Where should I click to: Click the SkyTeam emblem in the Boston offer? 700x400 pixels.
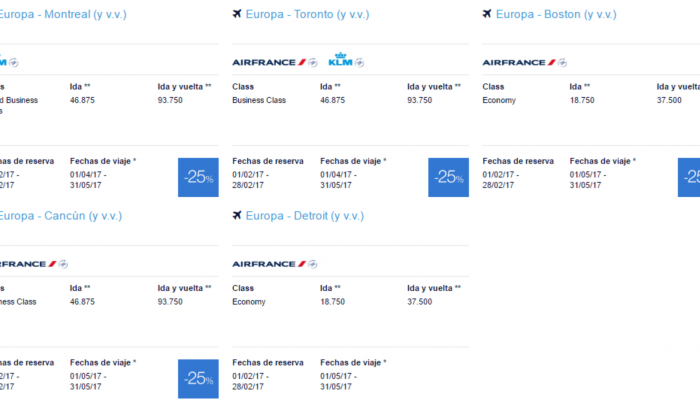(562, 63)
